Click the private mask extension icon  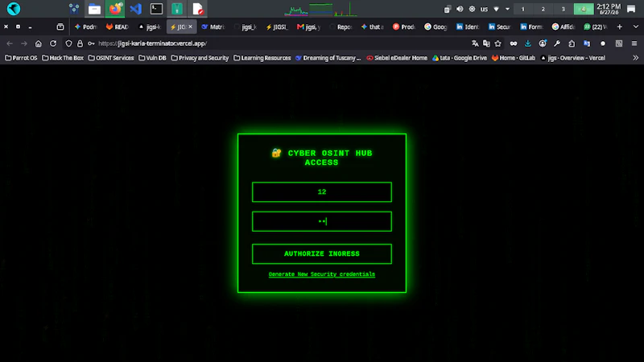(514, 43)
